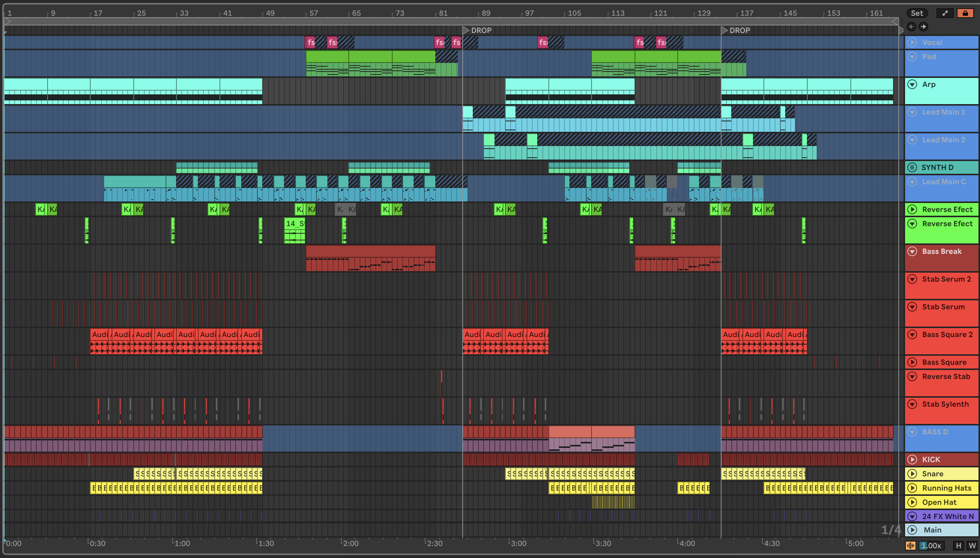Click the Set locator button
The height and width of the screenshot is (558, 980).
click(916, 13)
